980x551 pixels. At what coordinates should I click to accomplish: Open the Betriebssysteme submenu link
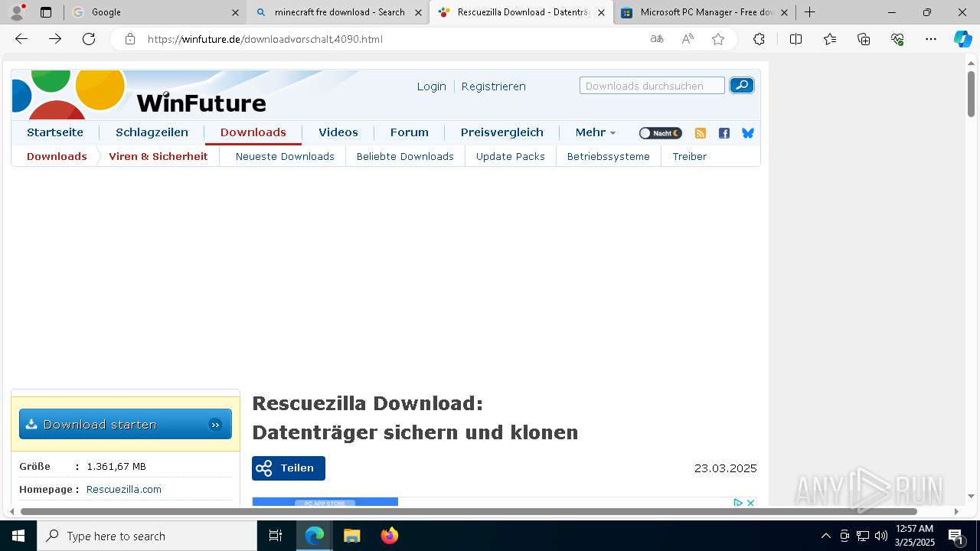pos(609,156)
